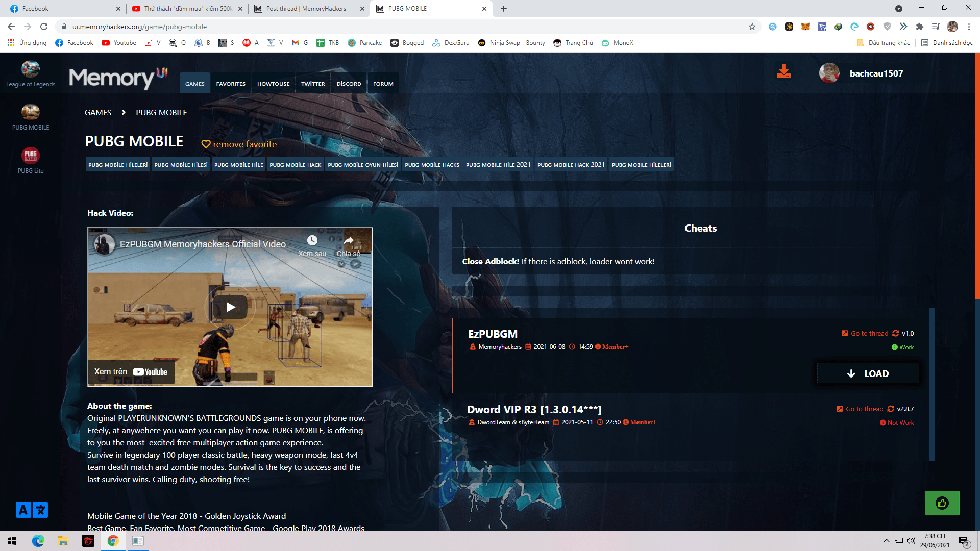Open the notification center
Viewport: 980px width, 551px height.
coord(964,541)
